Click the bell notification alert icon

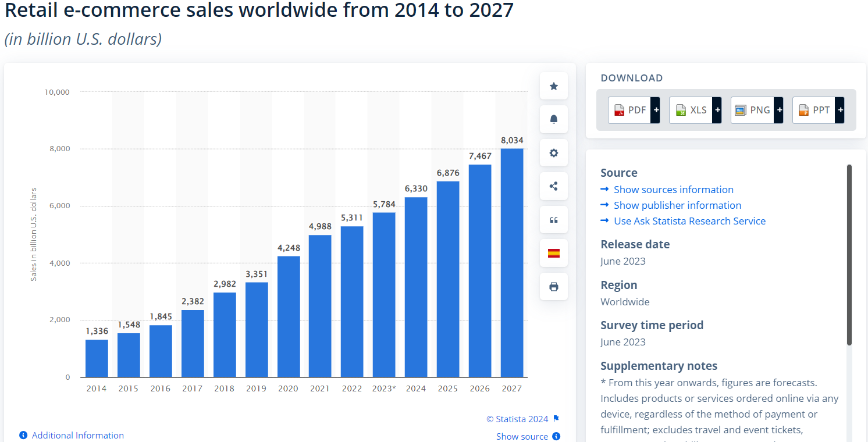point(553,120)
